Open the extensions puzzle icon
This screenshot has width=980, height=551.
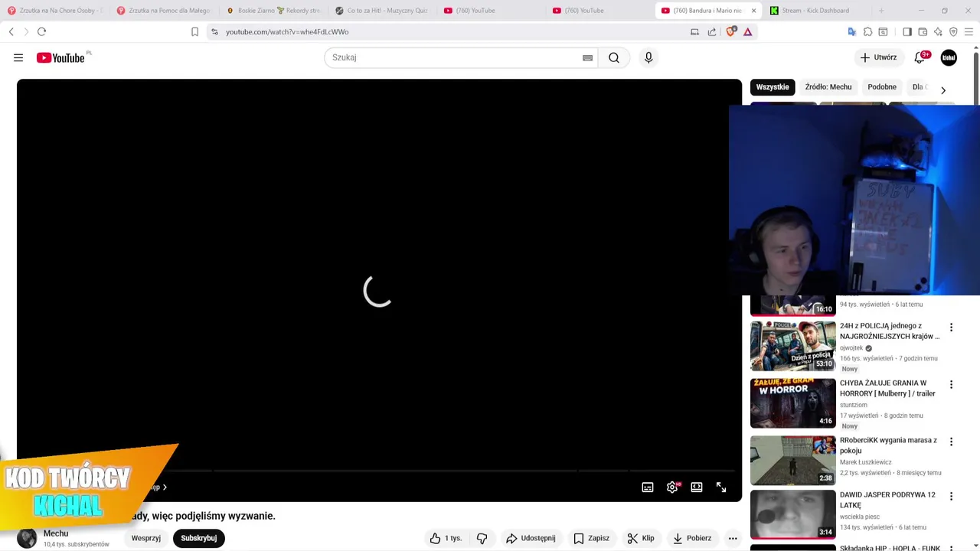click(x=867, y=31)
